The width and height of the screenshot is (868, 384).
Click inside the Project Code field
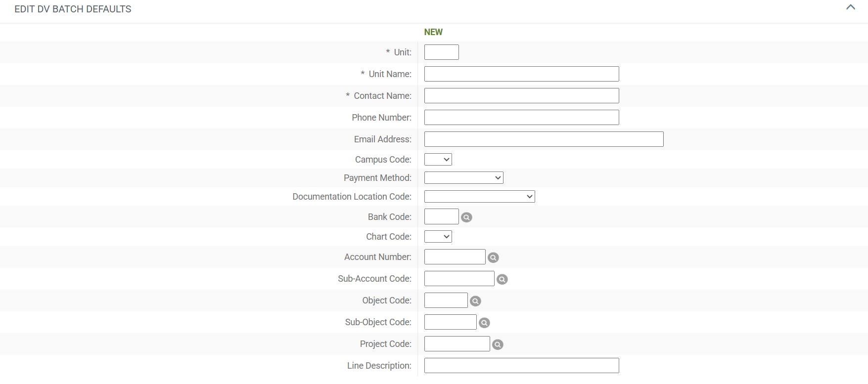point(457,344)
